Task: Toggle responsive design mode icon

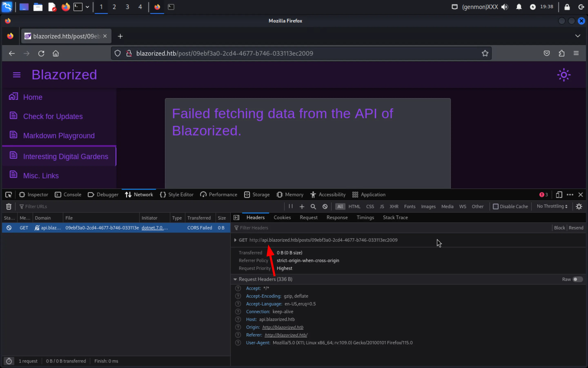Action: [559, 195]
